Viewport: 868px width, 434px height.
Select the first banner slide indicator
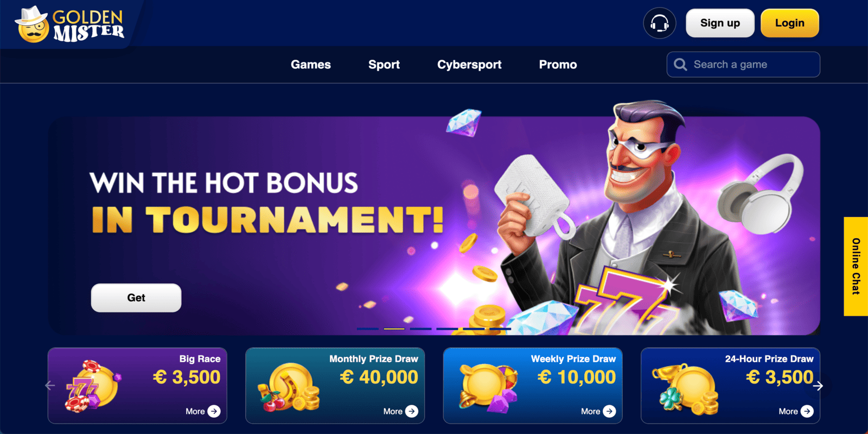point(368,329)
